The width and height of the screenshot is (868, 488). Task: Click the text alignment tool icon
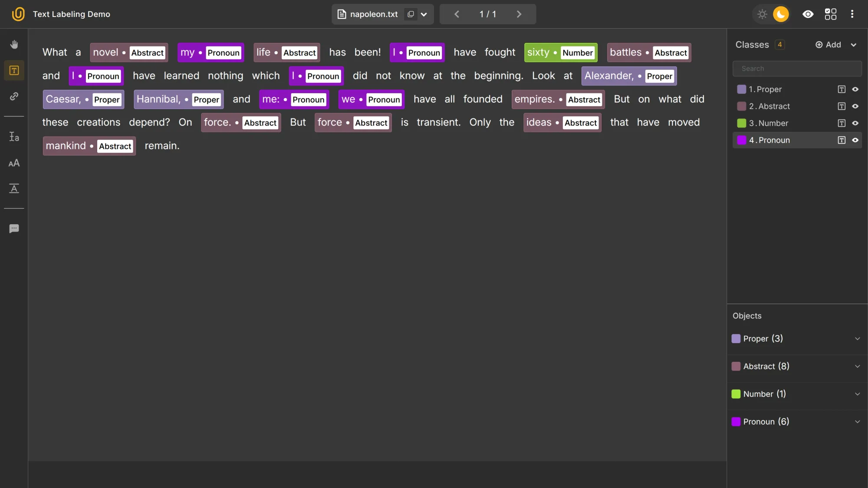pos(14,189)
